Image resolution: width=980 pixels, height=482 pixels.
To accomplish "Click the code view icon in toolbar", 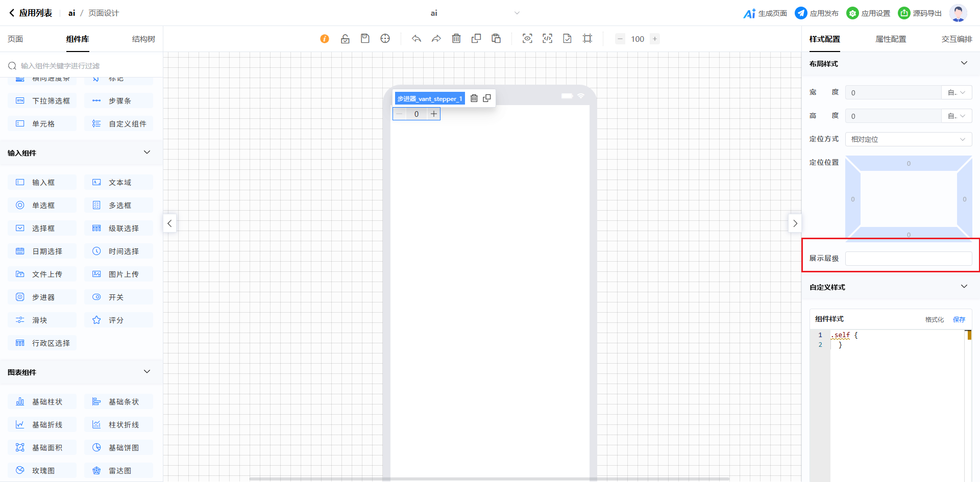I will tap(547, 39).
